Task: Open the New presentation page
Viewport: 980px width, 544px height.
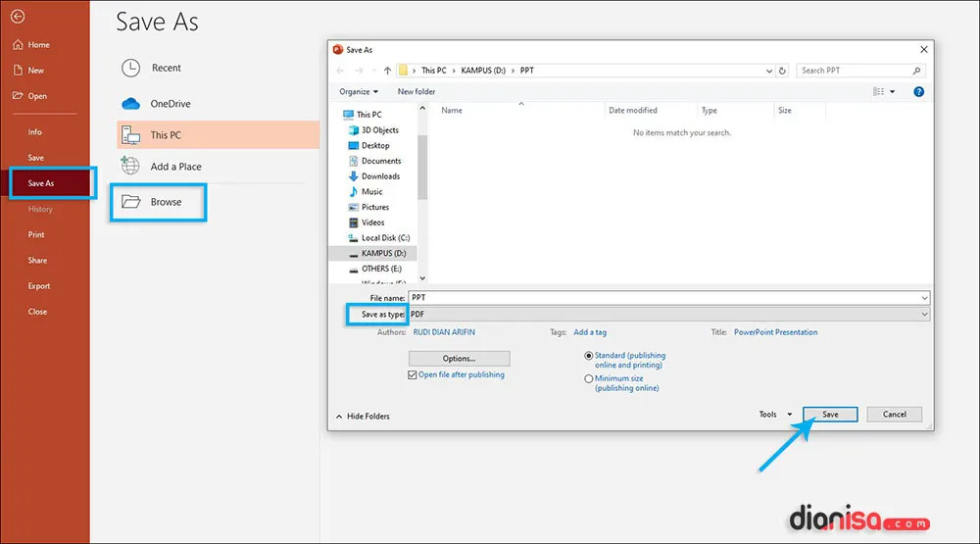Action: pyautogui.click(x=28, y=70)
